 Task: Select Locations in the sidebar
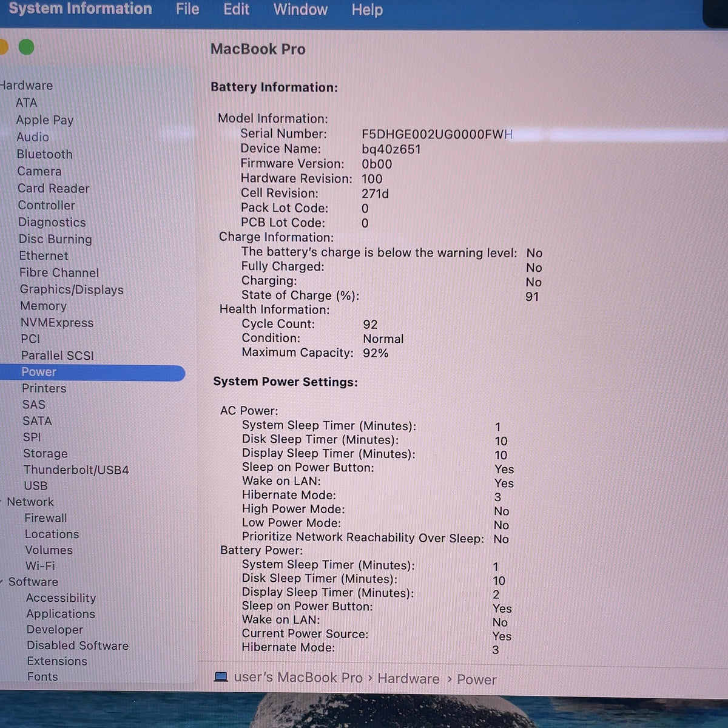click(52, 534)
